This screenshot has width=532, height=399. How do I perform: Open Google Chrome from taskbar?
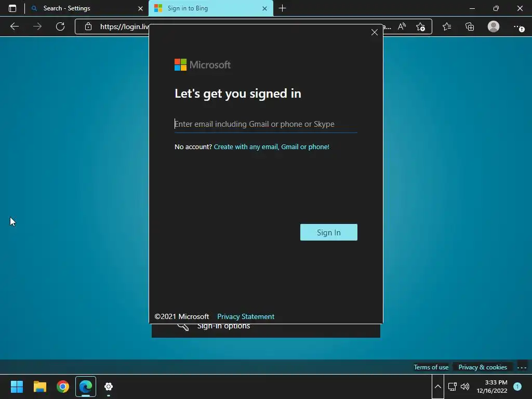[x=63, y=387]
